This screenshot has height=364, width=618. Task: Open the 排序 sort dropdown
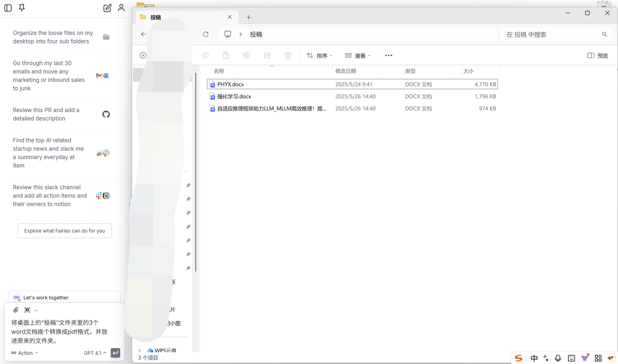tap(320, 56)
